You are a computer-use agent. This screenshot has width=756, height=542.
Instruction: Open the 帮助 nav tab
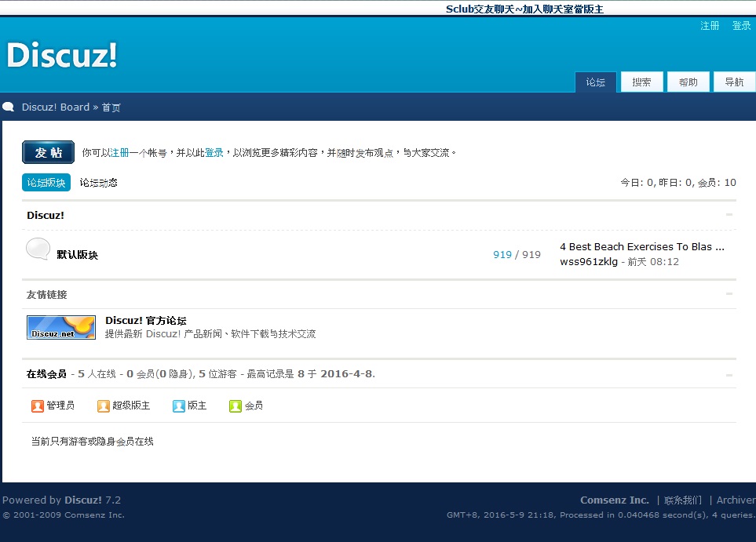pos(688,82)
